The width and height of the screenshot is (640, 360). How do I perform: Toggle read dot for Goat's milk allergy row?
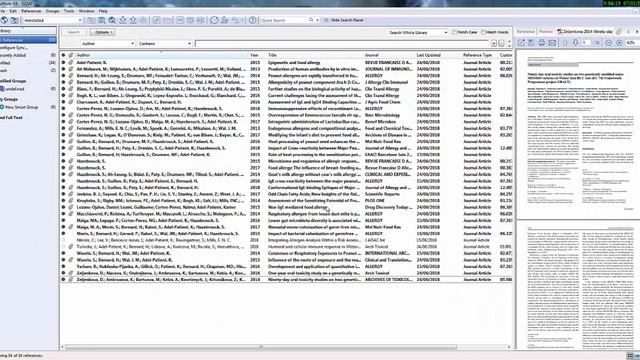[x=63, y=174]
